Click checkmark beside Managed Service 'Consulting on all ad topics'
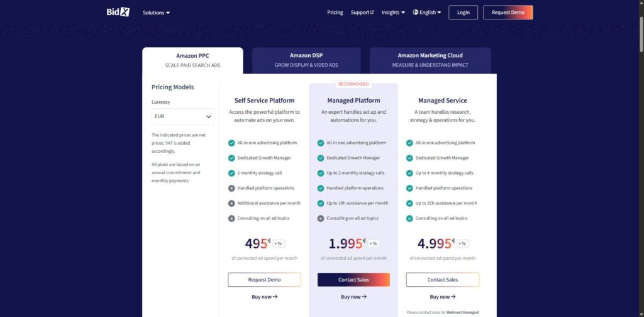Screen dimensions: 644x317 tap(409, 218)
